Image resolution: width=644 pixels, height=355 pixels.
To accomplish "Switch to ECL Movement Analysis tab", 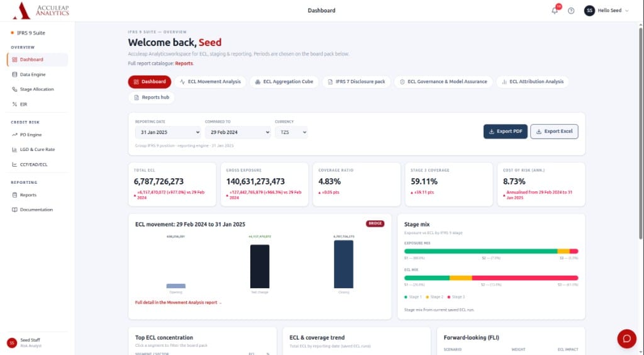I will coord(210,82).
